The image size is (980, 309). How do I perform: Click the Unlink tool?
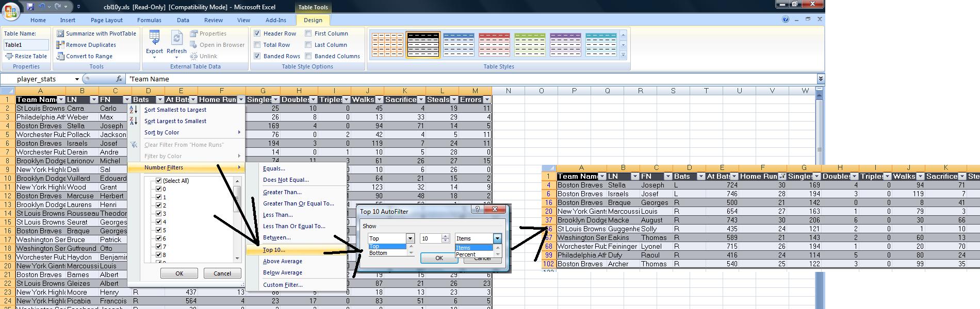(204, 56)
